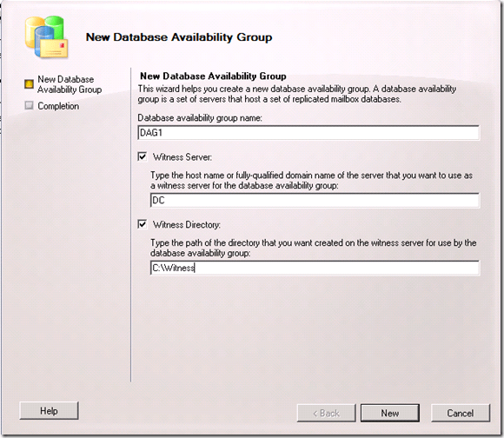Click the witness server instruction text

pyautogui.click(x=311, y=180)
